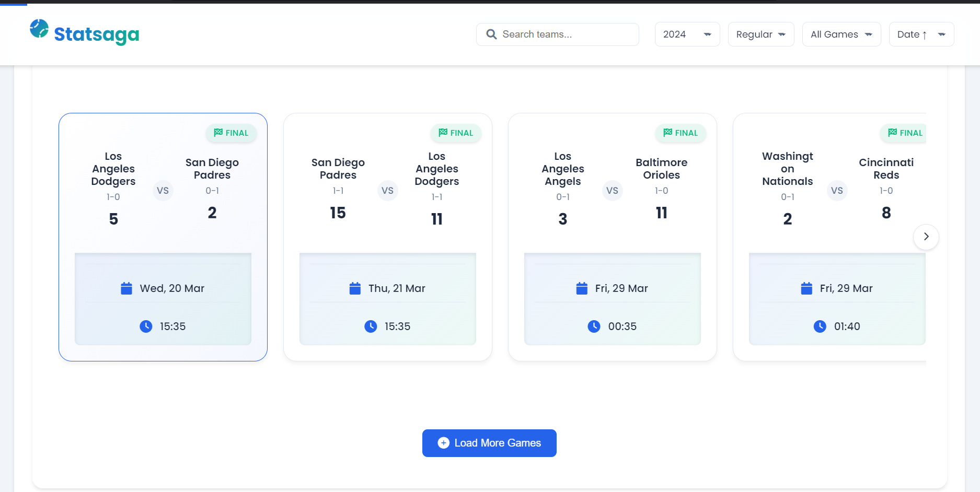980x492 pixels.
Task: Click the calendar icon in the Angels vs Orioles card
Action: (x=582, y=288)
